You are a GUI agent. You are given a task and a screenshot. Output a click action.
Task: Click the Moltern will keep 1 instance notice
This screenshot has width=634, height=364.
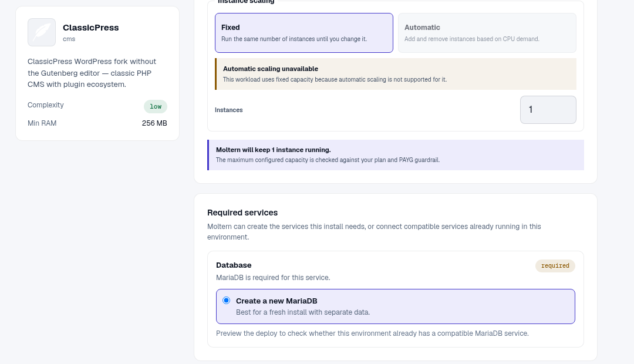click(x=396, y=155)
